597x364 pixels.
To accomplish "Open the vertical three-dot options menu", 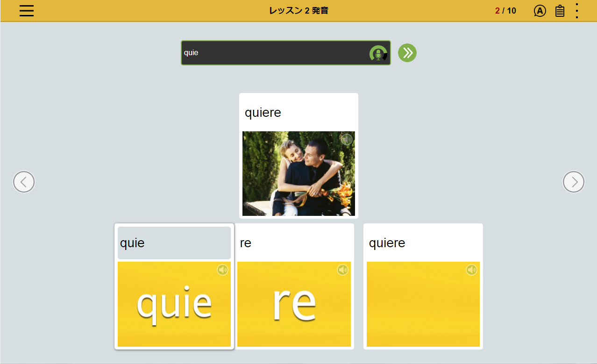I will [x=577, y=11].
